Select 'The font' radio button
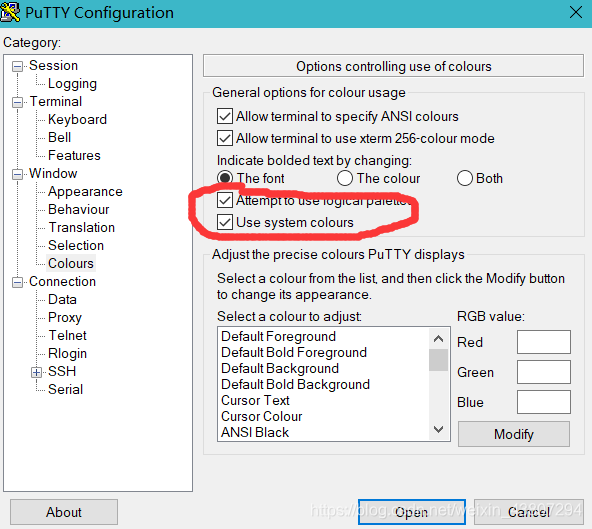Viewport: 592px width, 529px height. pos(225,178)
